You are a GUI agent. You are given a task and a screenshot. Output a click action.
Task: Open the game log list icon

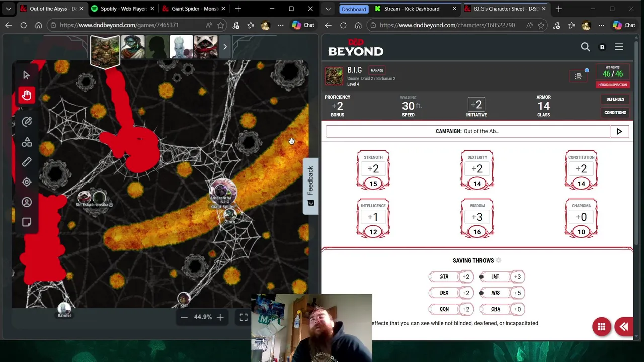(578, 76)
